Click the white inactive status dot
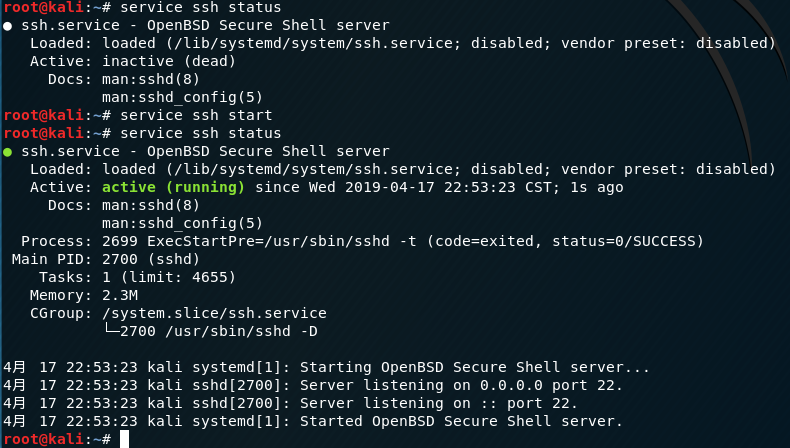790x448 pixels. [x=8, y=26]
